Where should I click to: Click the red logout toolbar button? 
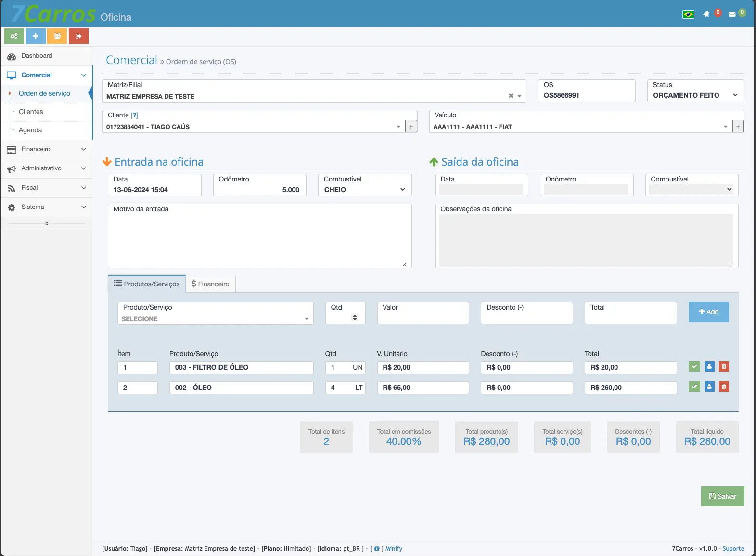tap(78, 36)
